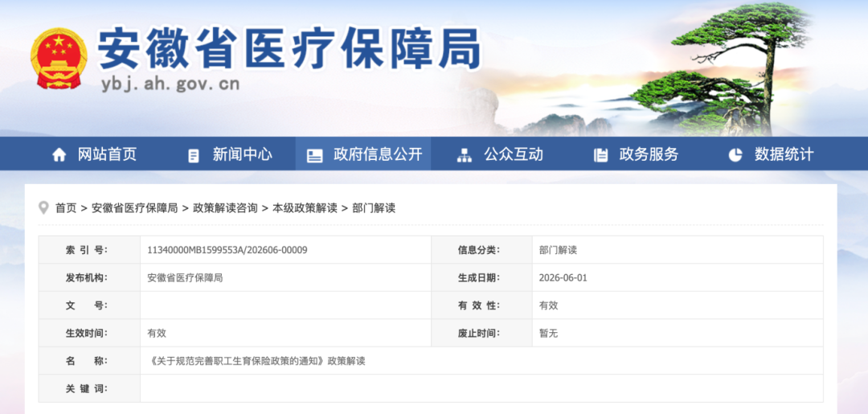The image size is (868, 414).
Task: Click the 政策解读咨询 breadcrumb link
Action: pyautogui.click(x=225, y=208)
